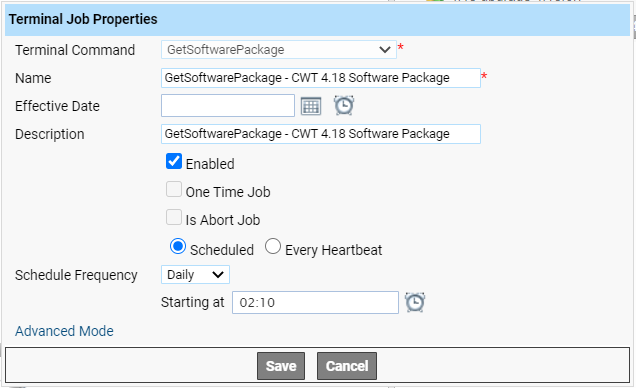This screenshot has height=388, width=636.
Task: Open the Terminal Command dropdown
Action: pos(279,49)
